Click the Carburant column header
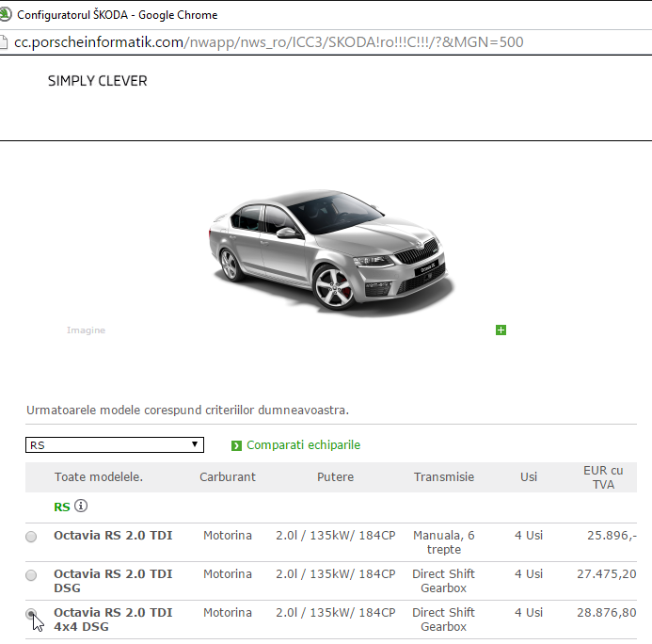The height and width of the screenshot is (644, 652). point(228,476)
